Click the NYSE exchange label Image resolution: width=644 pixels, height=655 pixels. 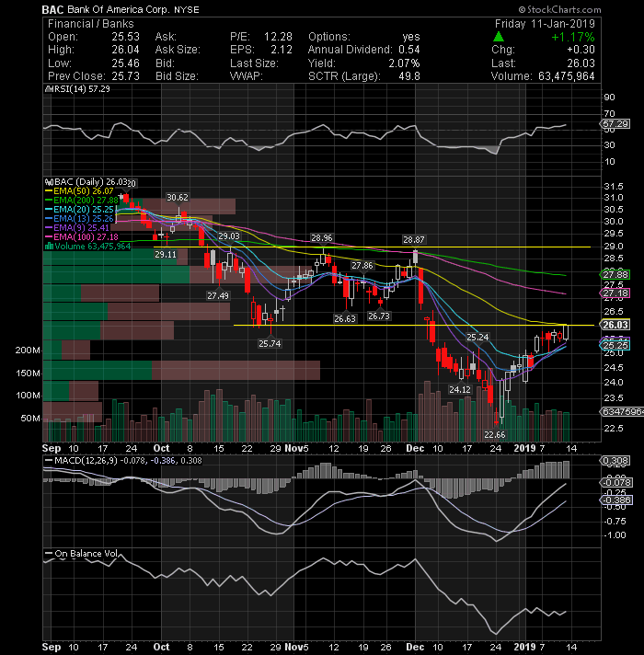[187, 9]
